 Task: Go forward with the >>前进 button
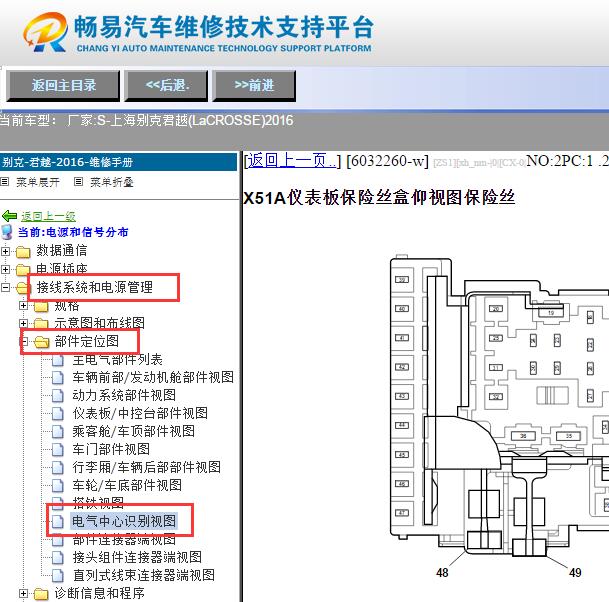254,85
